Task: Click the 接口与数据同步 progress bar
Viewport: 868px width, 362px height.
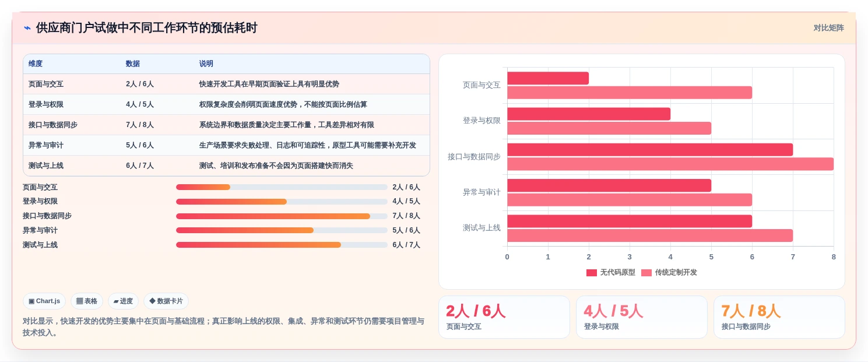Action: (x=282, y=216)
